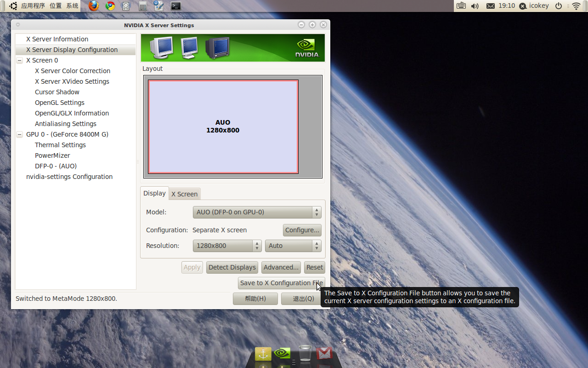The height and width of the screenshot is (368, 588).
Task: Open the volume control indicator
Action: (x=475, y=6)
